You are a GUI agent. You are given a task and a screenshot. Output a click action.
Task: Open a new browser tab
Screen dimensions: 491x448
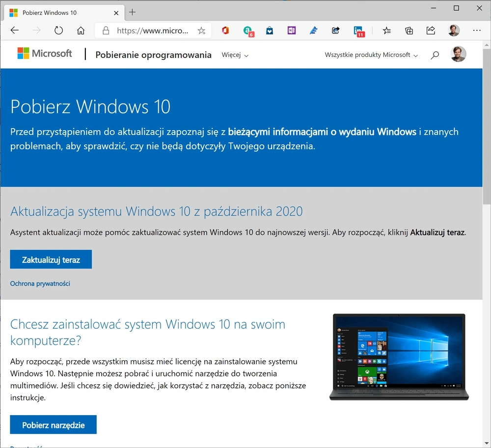(x=132, y=12)
